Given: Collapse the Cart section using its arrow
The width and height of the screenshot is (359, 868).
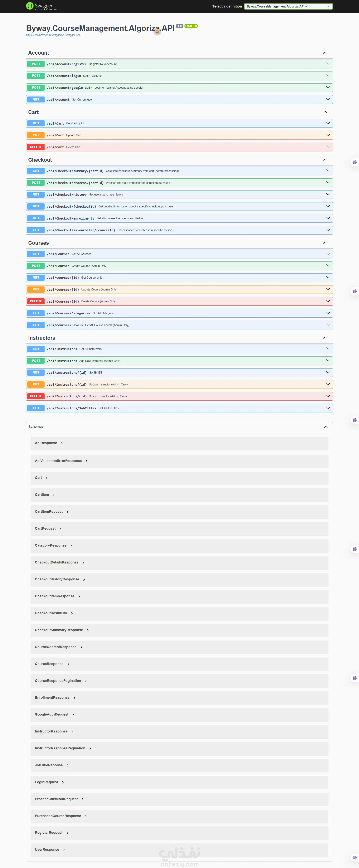Looking at the screenshot, I should pos(325,112).
